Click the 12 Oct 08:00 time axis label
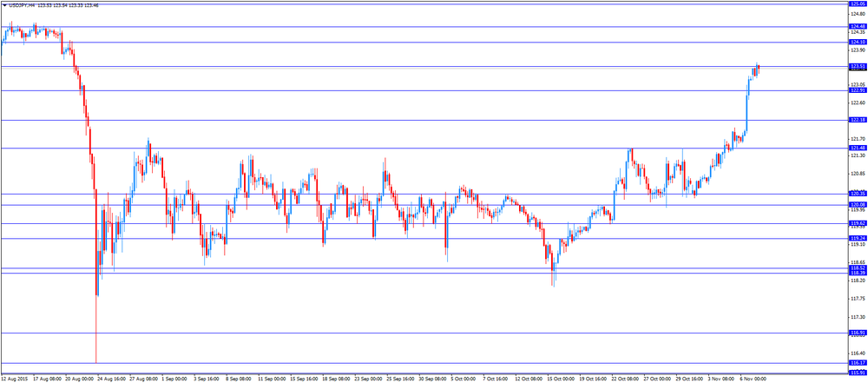Viewport: 868px width, 383px height. coord(529,380)
